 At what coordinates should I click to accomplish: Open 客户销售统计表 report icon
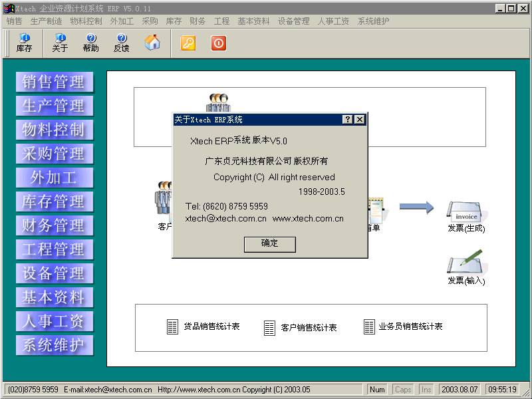pos(269,328)
